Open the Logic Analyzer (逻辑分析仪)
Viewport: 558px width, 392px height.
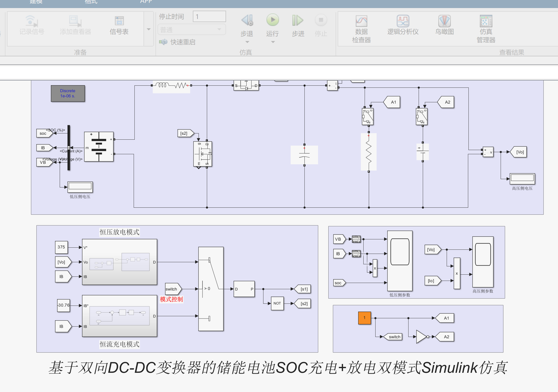403,21
